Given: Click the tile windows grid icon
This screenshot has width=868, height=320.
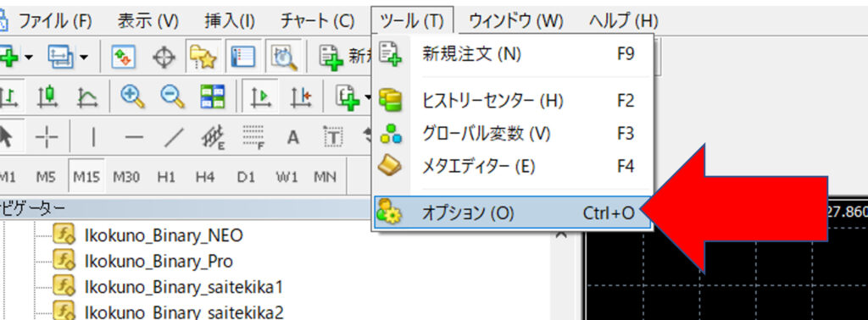Looking at the screenshot, I should (213, 97).
